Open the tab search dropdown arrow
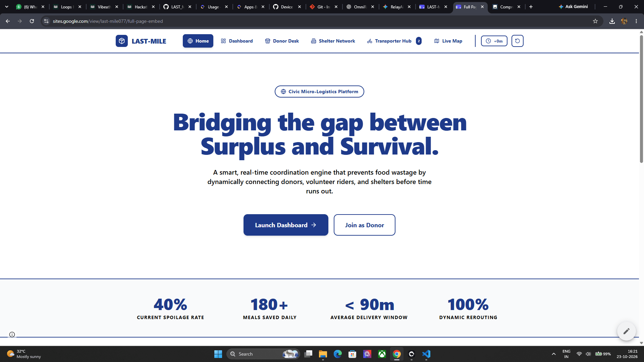This screenshot has width=644, height=362. 7,7
